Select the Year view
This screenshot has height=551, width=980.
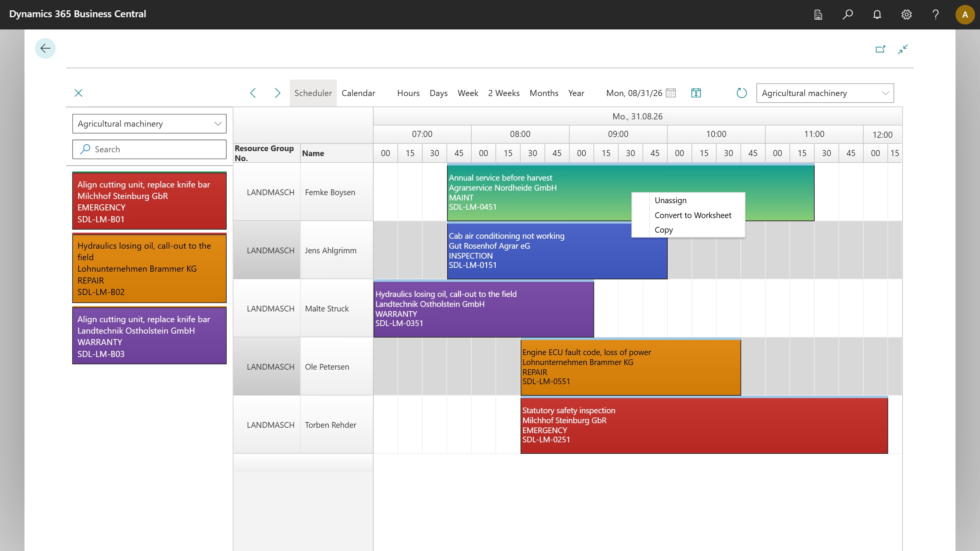pos(576,93)
